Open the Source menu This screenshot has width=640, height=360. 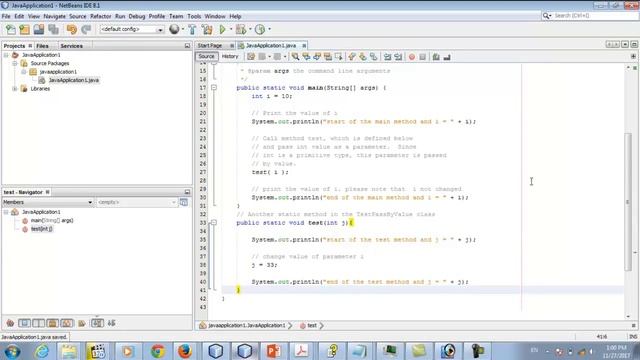[78, 16]
